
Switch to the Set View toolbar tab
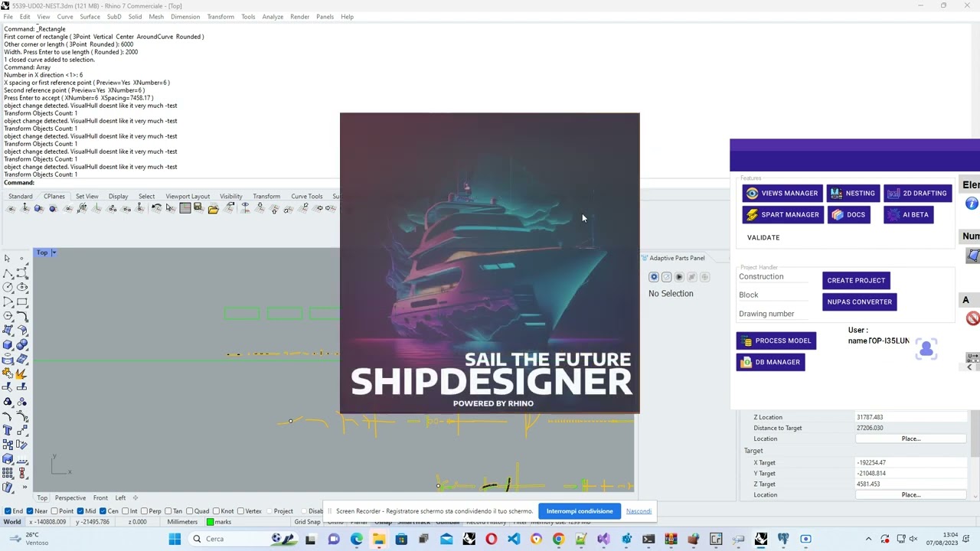click(87, 197)
